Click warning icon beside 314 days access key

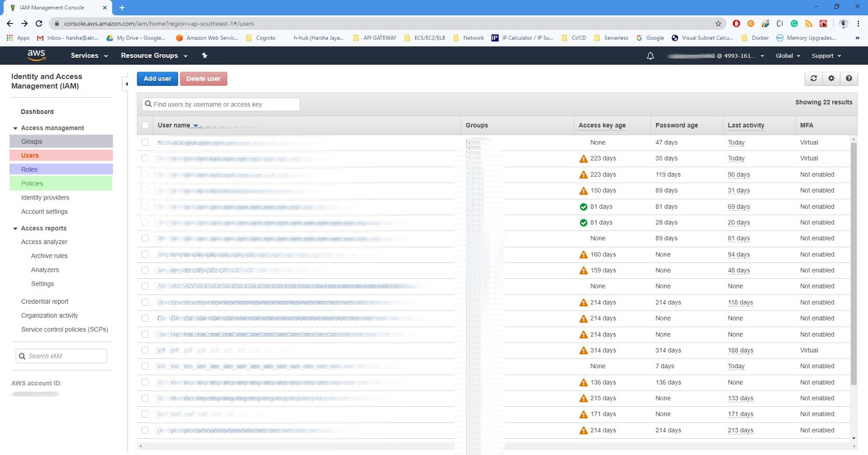click(584, 350)
